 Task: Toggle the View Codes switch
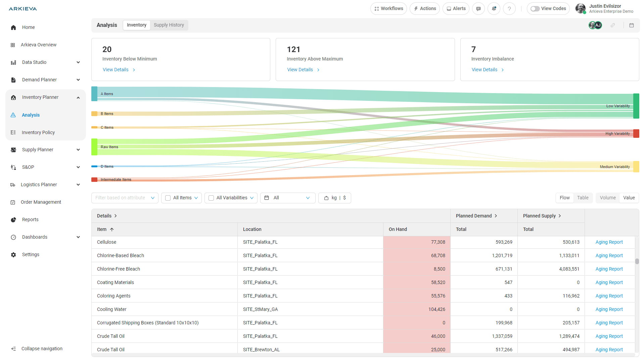tap(535, 9)
